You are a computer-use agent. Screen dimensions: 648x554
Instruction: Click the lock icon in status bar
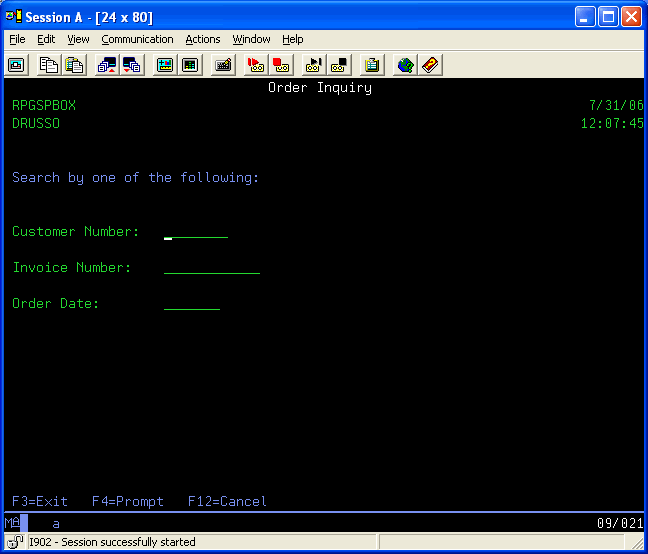pos(15,542)
